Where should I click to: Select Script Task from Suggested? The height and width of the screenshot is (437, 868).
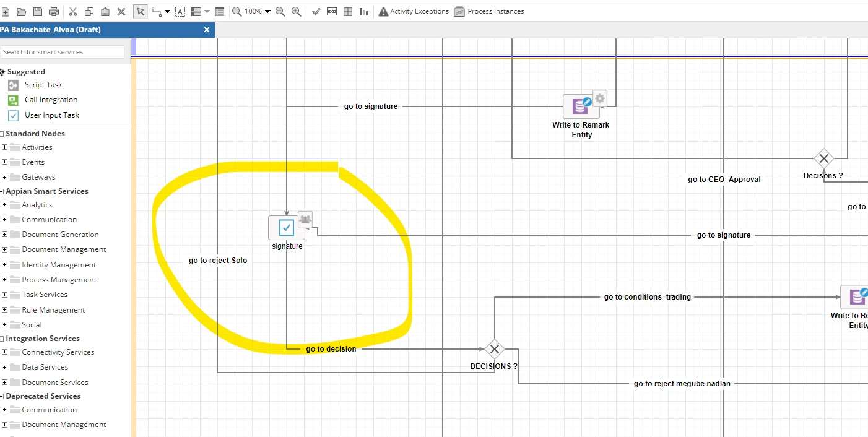pos(43,85)
